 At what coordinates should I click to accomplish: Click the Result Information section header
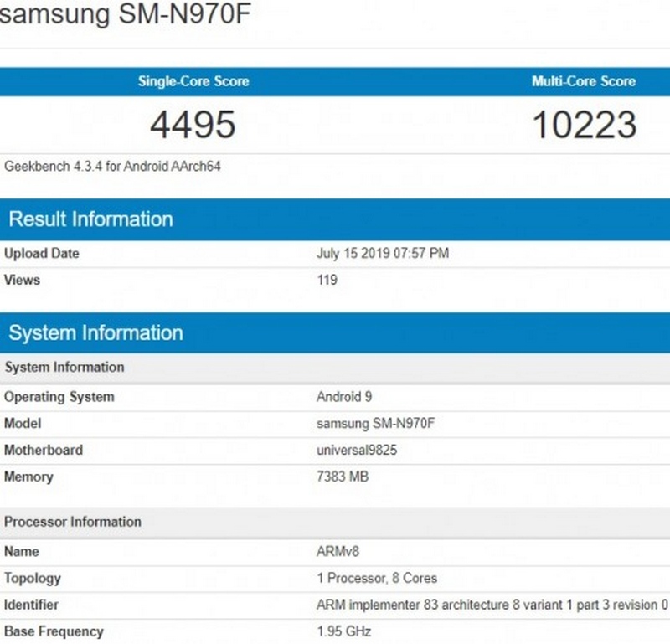point(335,219)
